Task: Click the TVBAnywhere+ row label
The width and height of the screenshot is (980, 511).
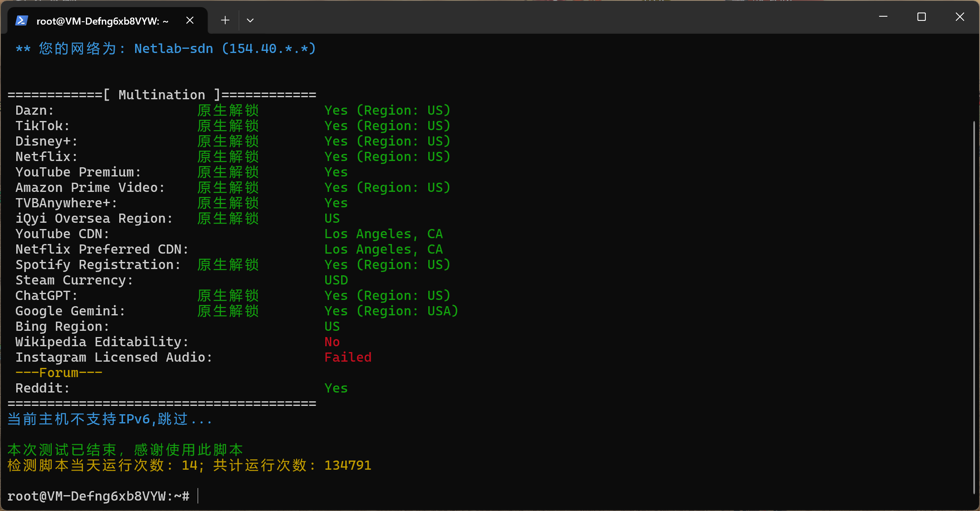Action: pyautogui.click(x=66, y=203)
